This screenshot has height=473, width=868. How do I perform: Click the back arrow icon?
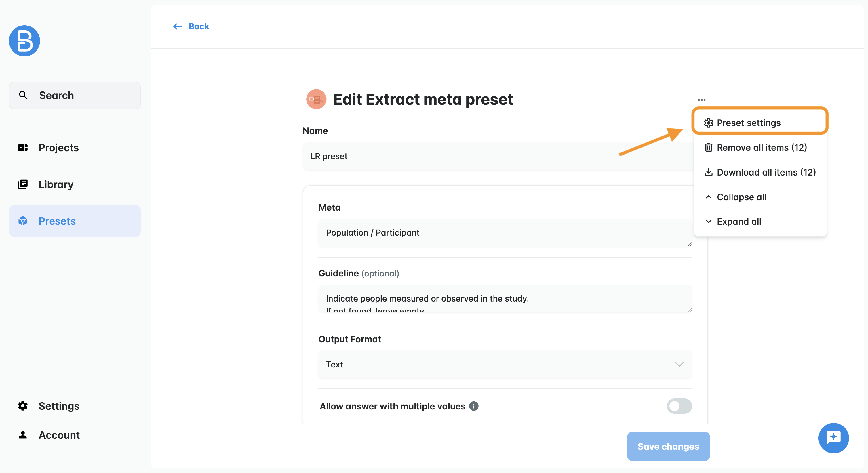point(177,26)
